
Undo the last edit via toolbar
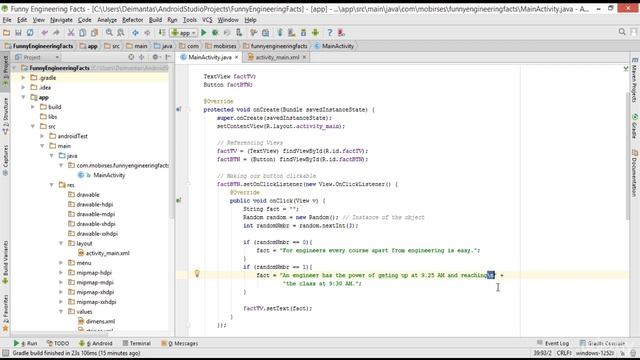[x=44, y=33]
